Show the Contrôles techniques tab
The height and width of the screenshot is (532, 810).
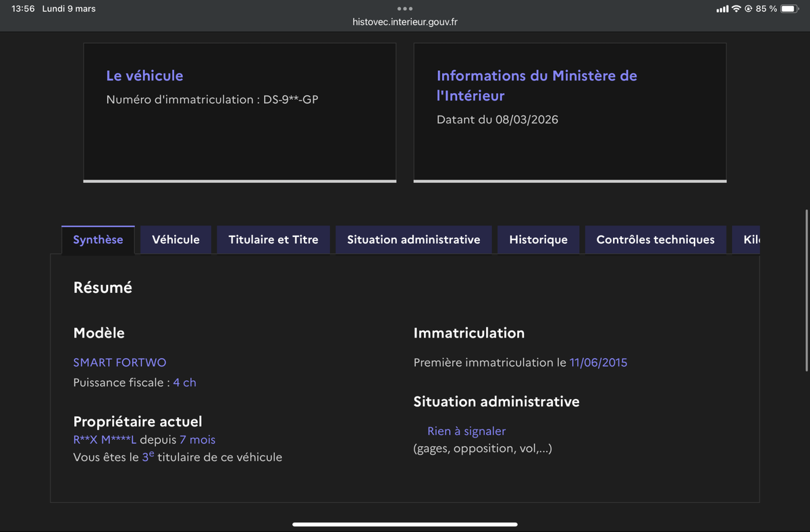655,240
